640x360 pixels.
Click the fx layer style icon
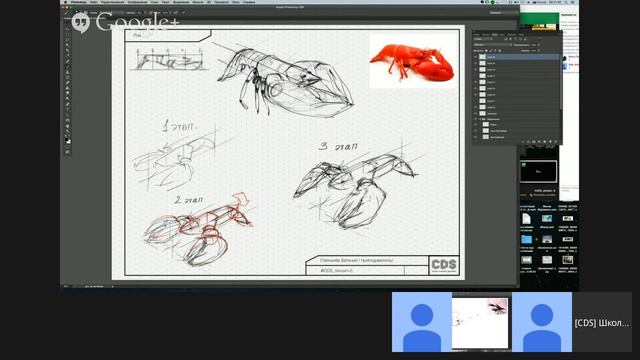click(528, 142)
